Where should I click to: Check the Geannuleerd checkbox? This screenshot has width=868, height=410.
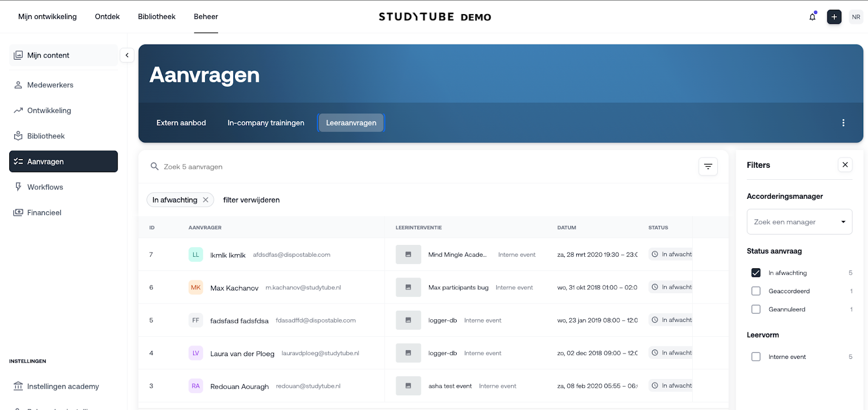point(756,309)
